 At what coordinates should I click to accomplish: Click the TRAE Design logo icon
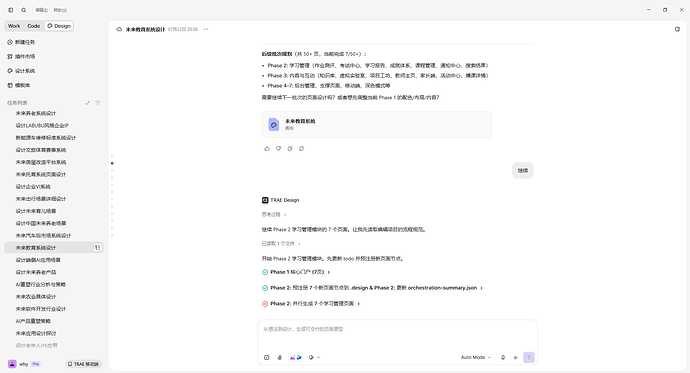coord(265,200)
